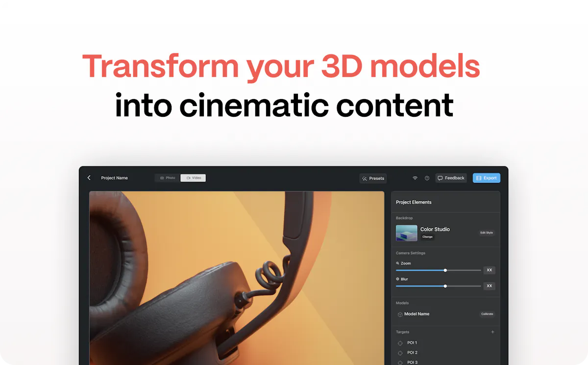Select the Model Name entry

[x=416, y=314]
